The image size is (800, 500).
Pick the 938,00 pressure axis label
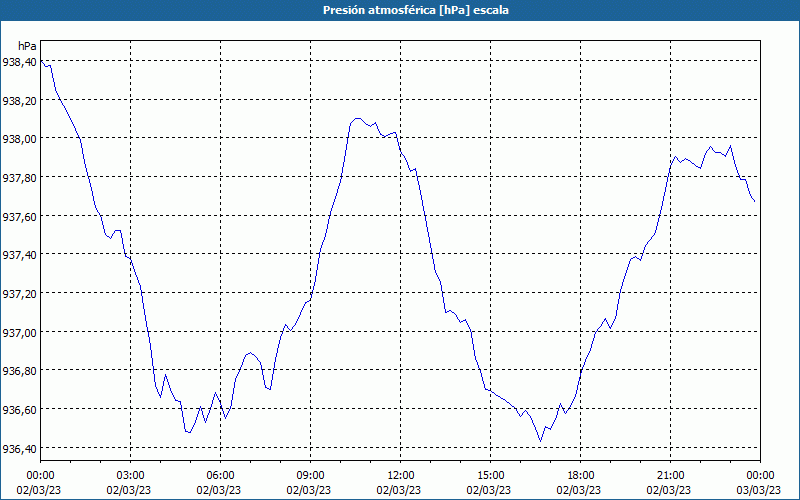[x=19, y=139]
